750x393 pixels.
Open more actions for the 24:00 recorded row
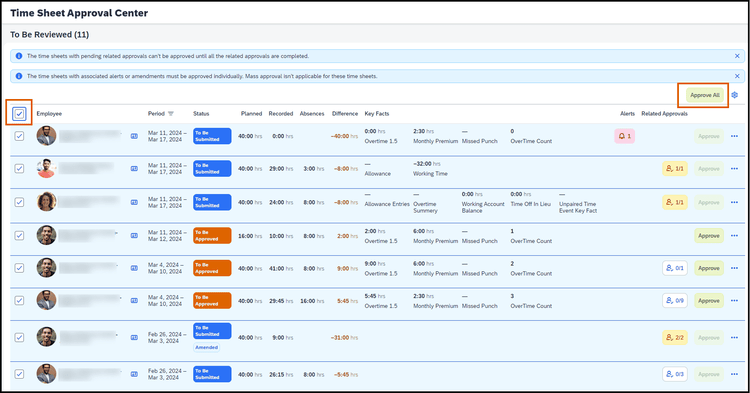click(x=734, y=202)
